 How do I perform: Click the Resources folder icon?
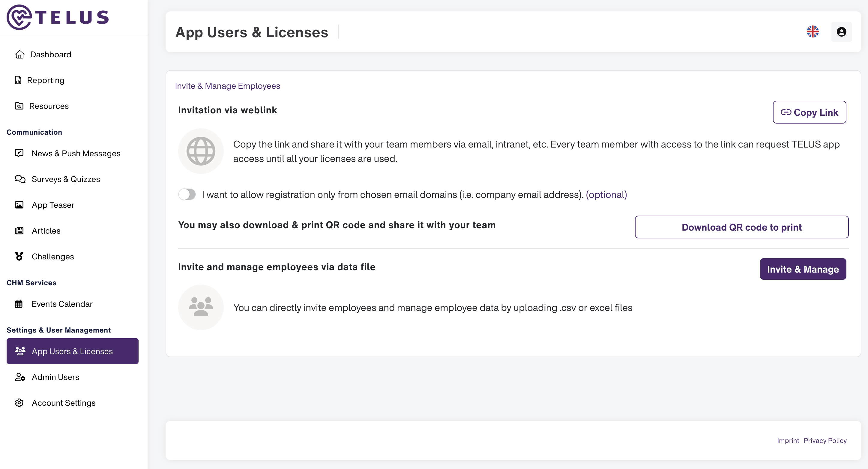[x=19, y=106]
